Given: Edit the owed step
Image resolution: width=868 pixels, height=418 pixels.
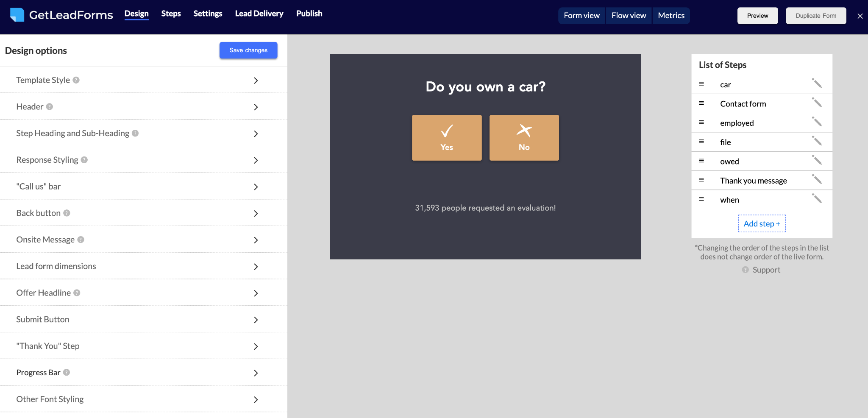Looking at the screenshot, I should [x=817, y=161].
